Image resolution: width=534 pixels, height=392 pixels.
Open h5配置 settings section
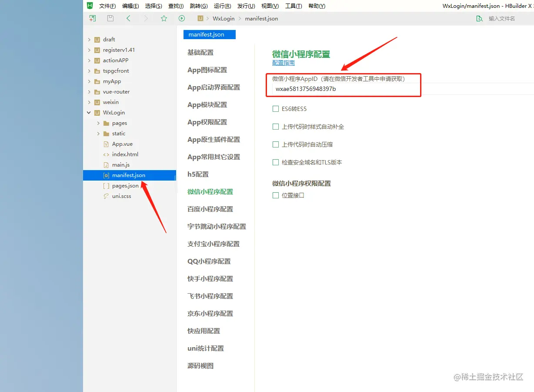coord(198,174)
